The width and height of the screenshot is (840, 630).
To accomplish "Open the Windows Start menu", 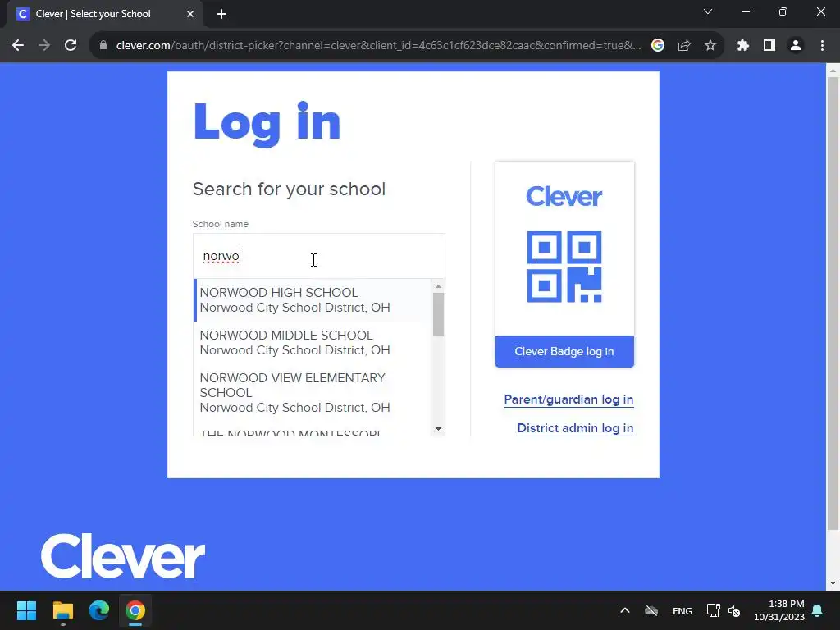I will click(26, 610).
